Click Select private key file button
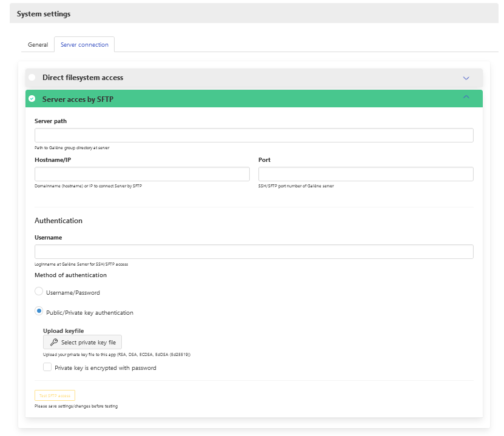Image resolution: width=504 pixels, height=436 pixels. coord(82,342)
